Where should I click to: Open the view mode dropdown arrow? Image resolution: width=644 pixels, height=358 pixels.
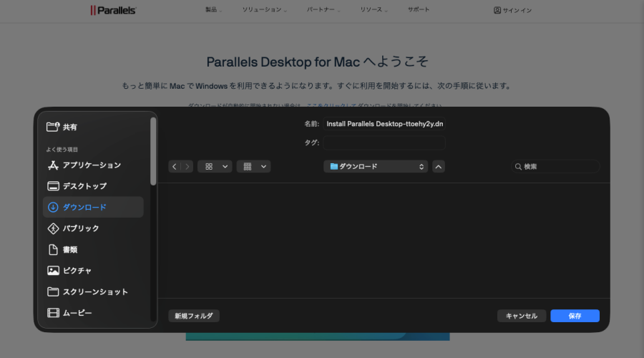[x=225, y=166]
